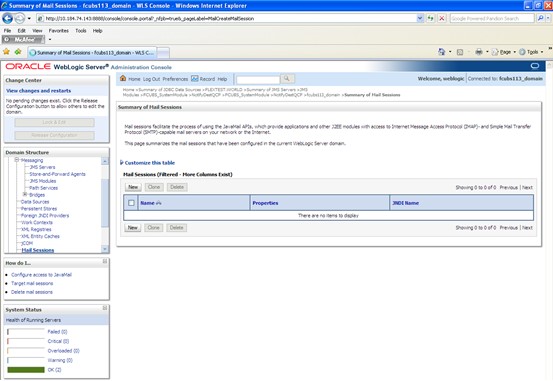
Task: Select the Summary of Mail Sessions browser tab
Action: tap(92, 53)
